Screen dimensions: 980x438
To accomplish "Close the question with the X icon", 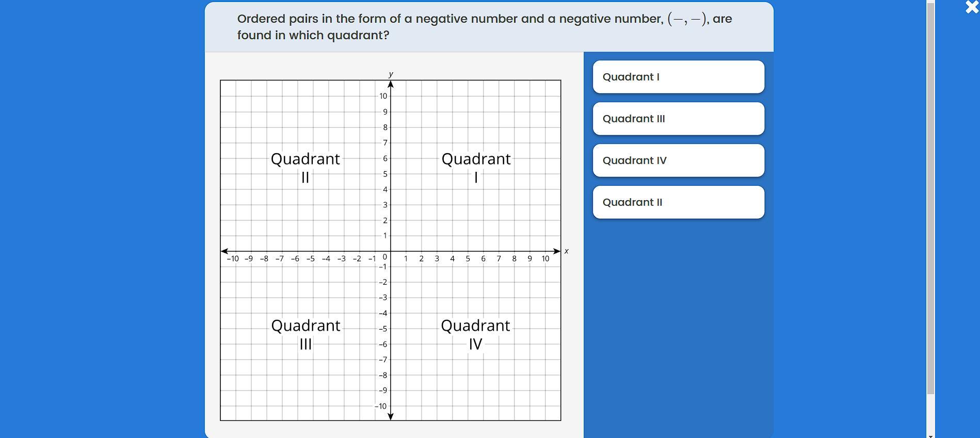I will coord(972,7).
